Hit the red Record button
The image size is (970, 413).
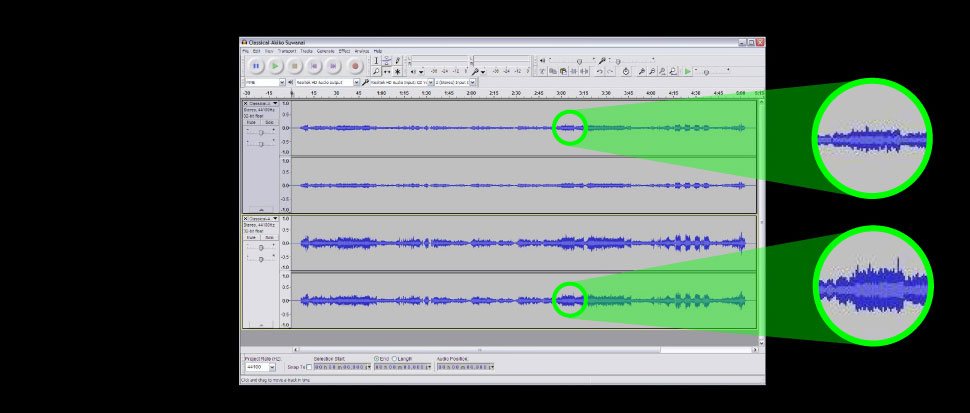355,66
